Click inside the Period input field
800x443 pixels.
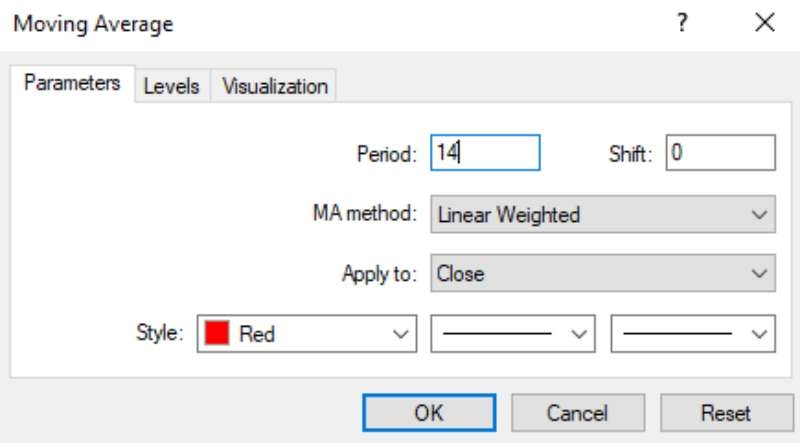485,153
